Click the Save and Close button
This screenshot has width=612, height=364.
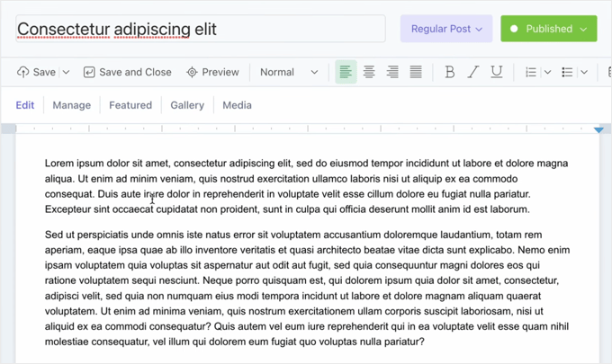point(127,72)
